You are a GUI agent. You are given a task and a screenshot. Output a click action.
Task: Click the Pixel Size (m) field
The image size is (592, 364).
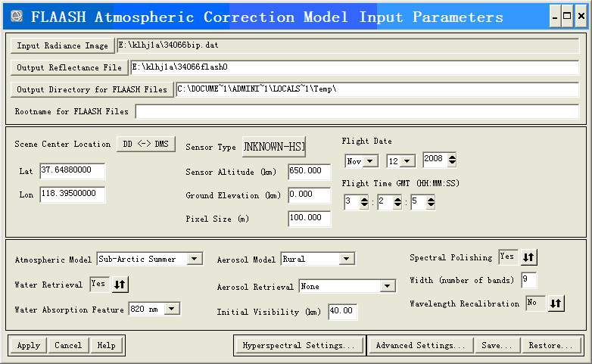309,218
